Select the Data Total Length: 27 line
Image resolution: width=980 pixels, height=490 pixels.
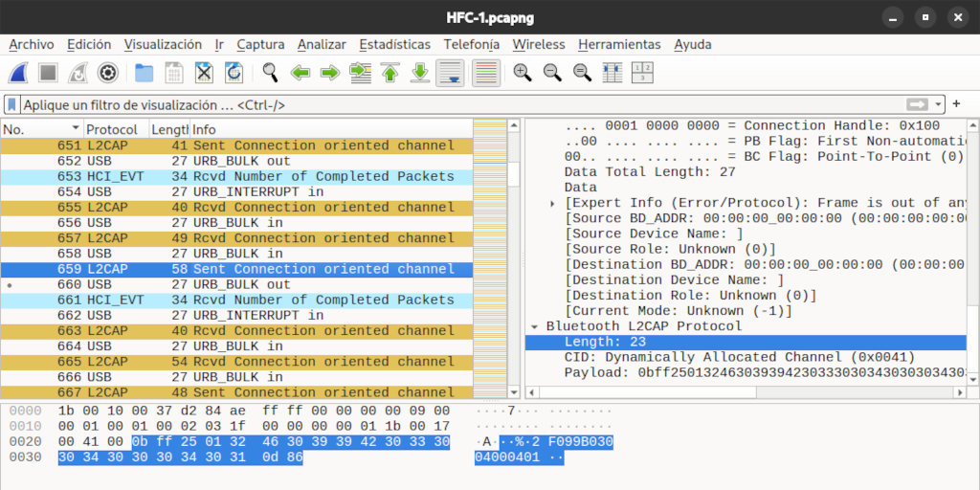(746, 172)
